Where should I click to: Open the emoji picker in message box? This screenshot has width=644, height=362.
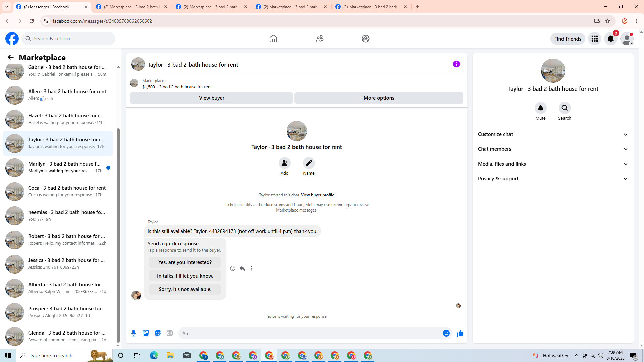tap(446, 333)
